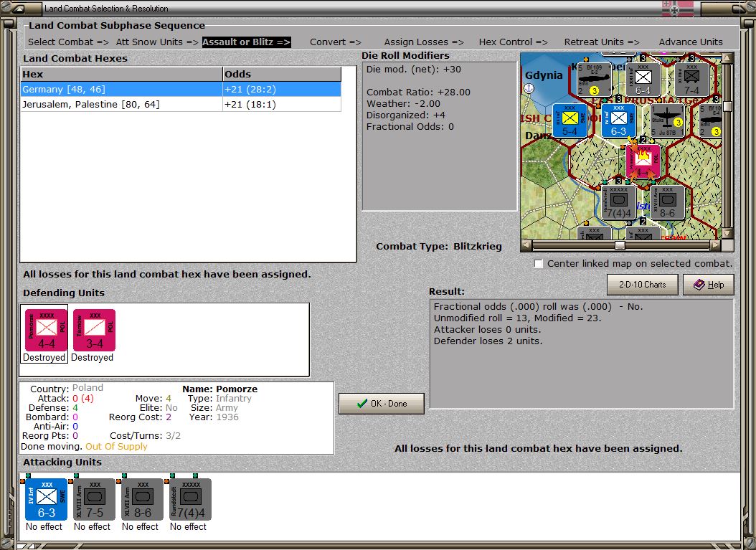This screenshot has height=550, width=756.
Task: Click the Combat Ratio: +28.00 line
Action: click(418, 92)
